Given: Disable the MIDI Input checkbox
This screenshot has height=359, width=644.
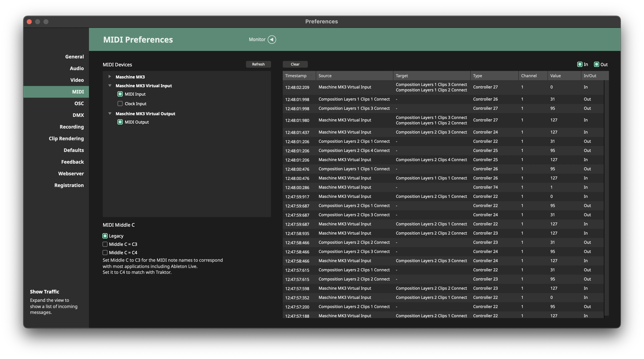Looking at the screenshot, I should (x=120, y=94).
